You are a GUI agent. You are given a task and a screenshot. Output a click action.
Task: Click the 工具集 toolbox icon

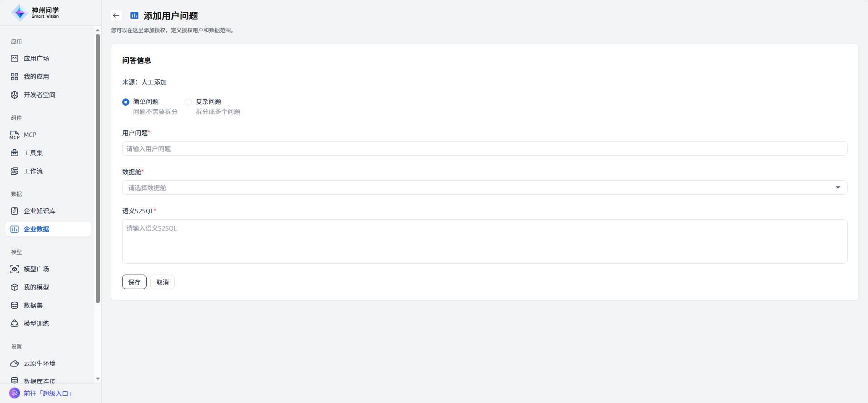pyautogui.click(x=15, y=153)
